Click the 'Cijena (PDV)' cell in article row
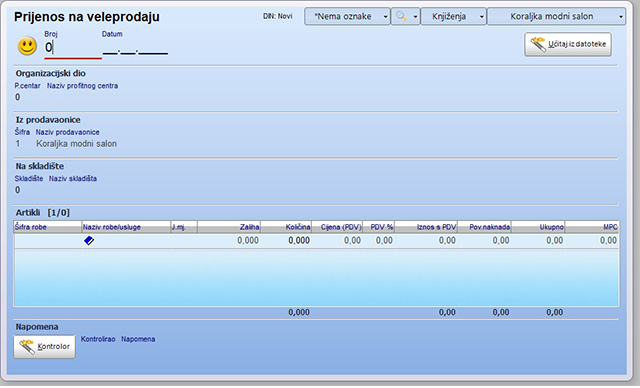 click(337, 241)
